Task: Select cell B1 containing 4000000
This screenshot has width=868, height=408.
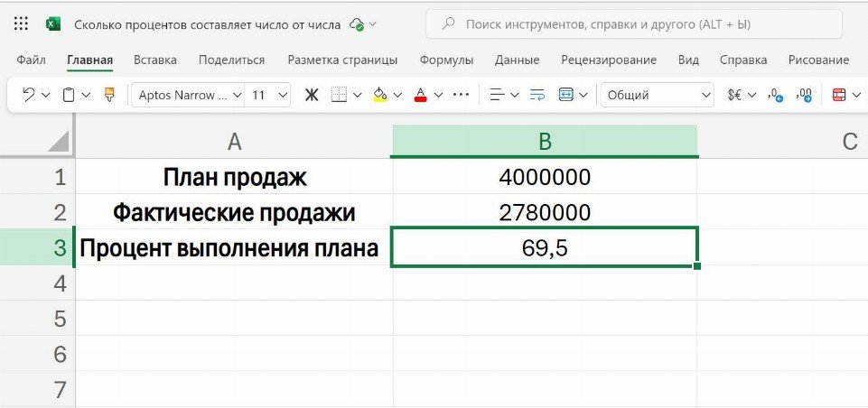Action: 545,178
